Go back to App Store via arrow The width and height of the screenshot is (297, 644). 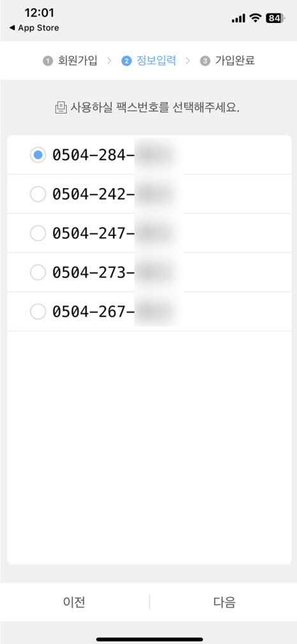[11, 28]
